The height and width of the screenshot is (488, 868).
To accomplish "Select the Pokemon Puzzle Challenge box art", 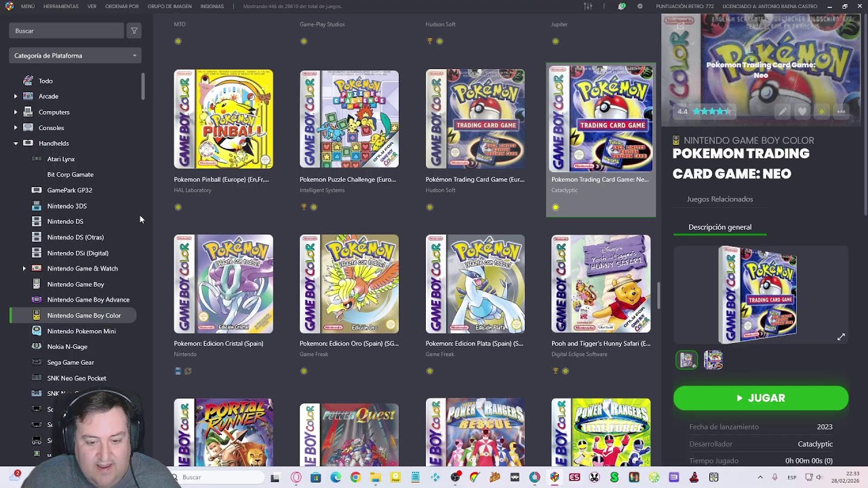I will click(349, 119).
